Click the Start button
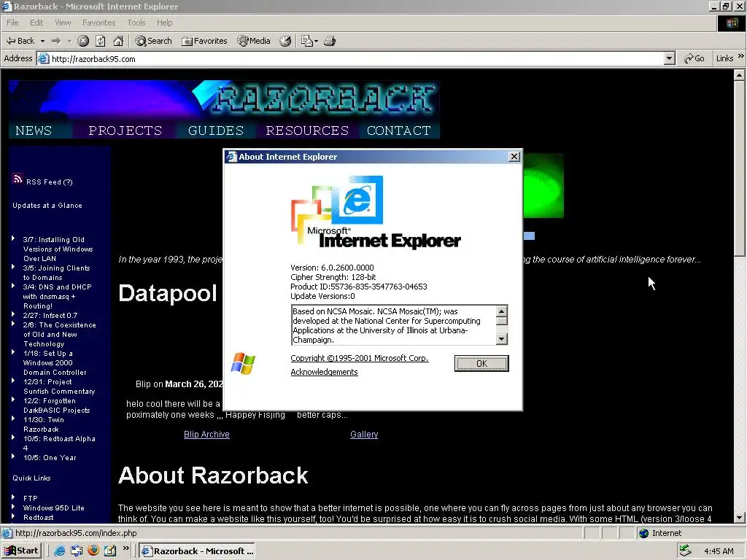 [x=21, y=551]
